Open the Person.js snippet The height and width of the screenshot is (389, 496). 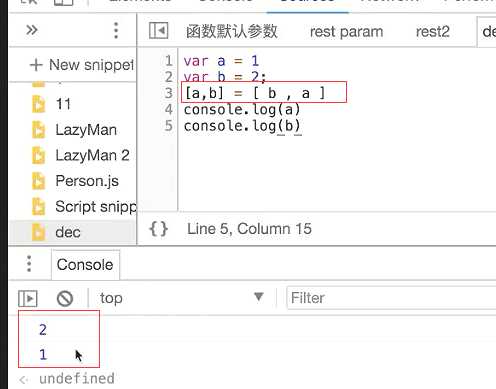pyautogui.click(x=87, y=181)
